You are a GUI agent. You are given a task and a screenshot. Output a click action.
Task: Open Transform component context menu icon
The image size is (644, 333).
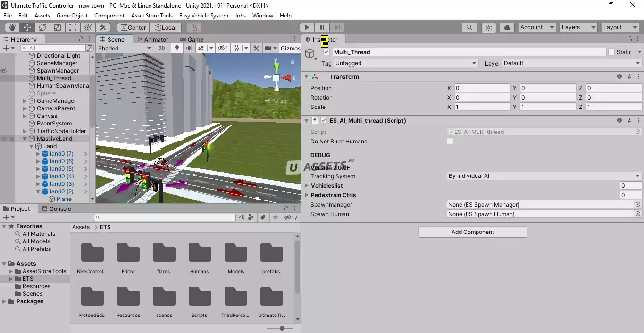click(x=638, y=76)
